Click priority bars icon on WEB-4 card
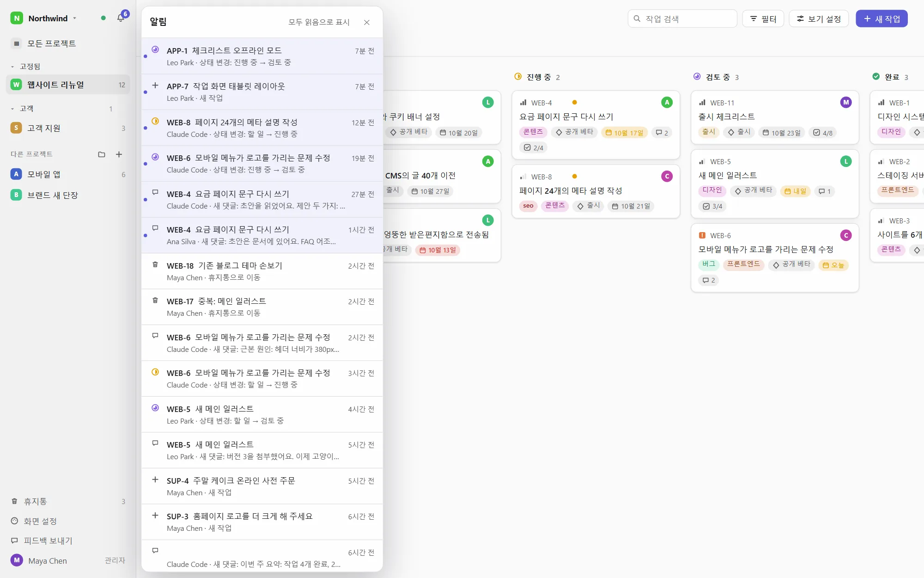924x578 pixels. 523,103
